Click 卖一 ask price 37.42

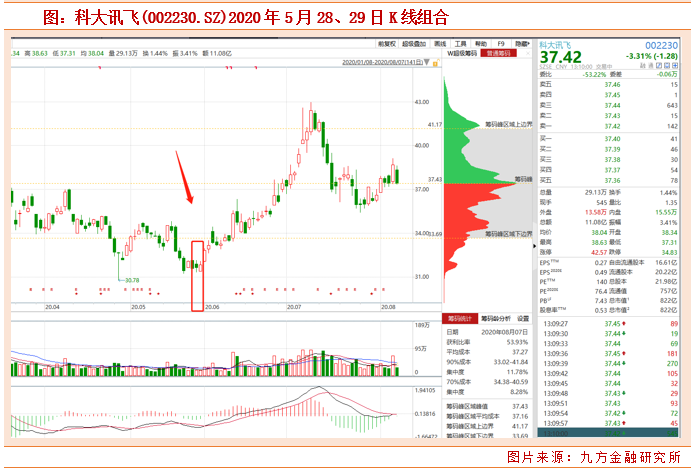[x=613, y=126]
